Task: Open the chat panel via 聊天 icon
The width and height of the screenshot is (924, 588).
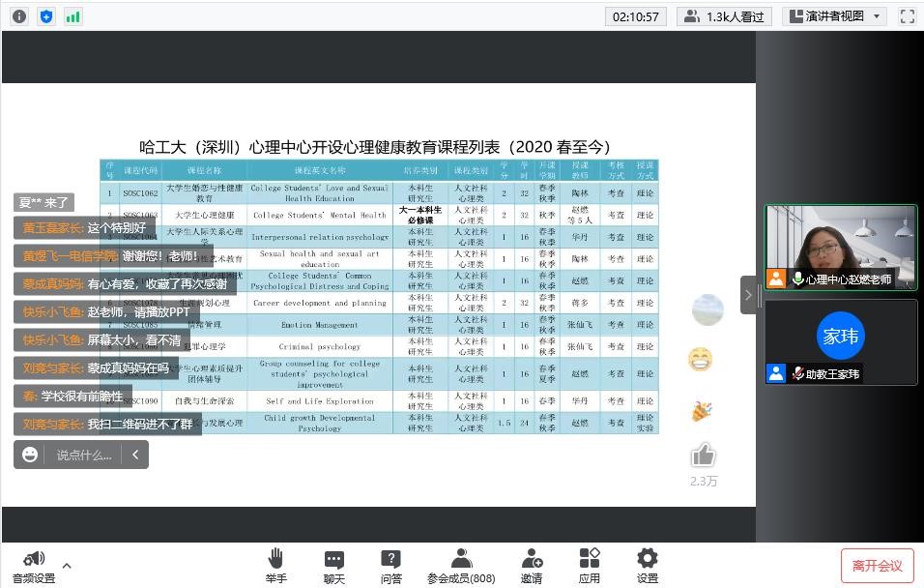Action: [x=333, y=559]
